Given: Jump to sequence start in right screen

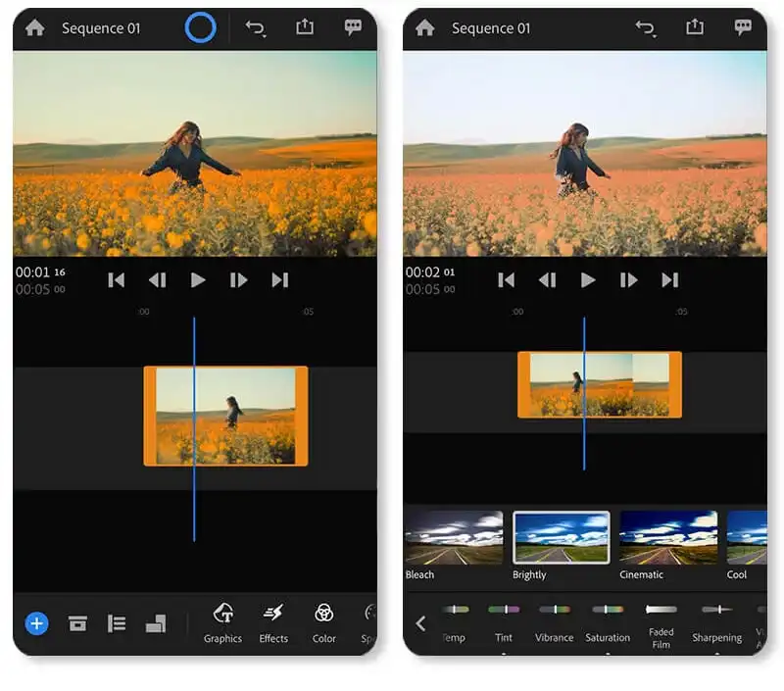Looking at the screenshot, I should click(x=506, y=280).
